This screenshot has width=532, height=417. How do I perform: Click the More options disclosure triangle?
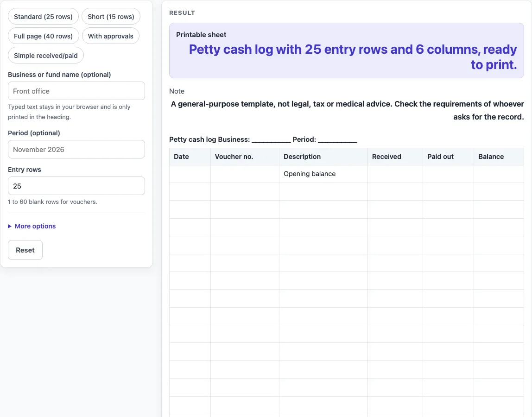(10, 226)
